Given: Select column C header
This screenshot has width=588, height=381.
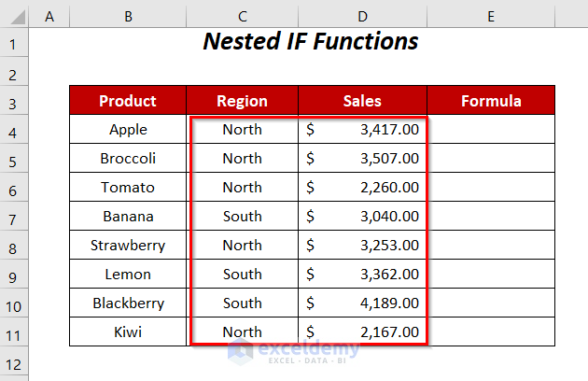Looking at the screenshot, I should (242, 15).
